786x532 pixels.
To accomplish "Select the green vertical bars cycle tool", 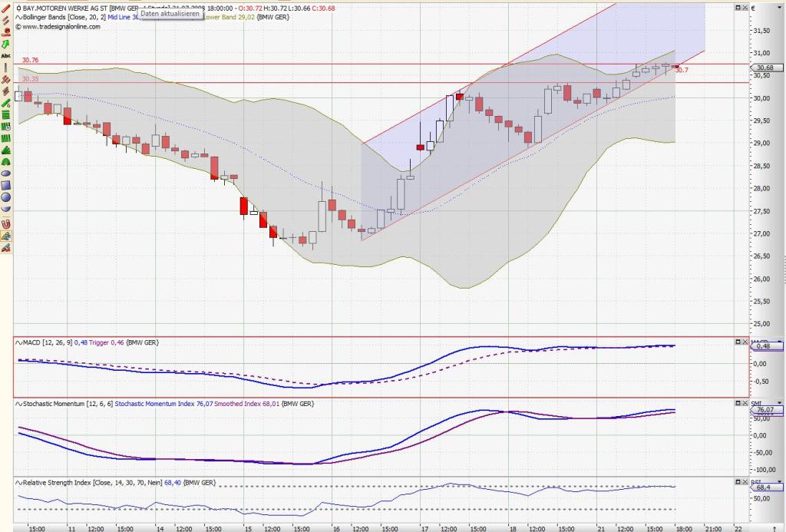I will 6,138.
